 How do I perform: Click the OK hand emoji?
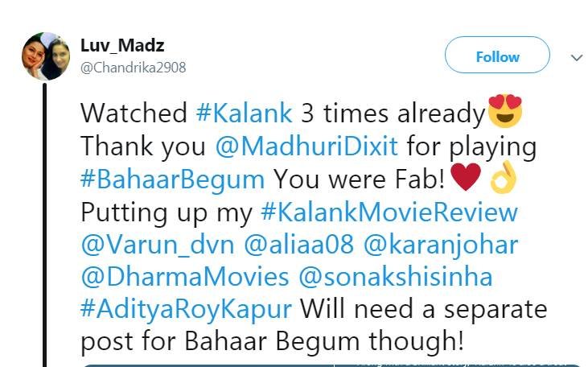(504, 179)
